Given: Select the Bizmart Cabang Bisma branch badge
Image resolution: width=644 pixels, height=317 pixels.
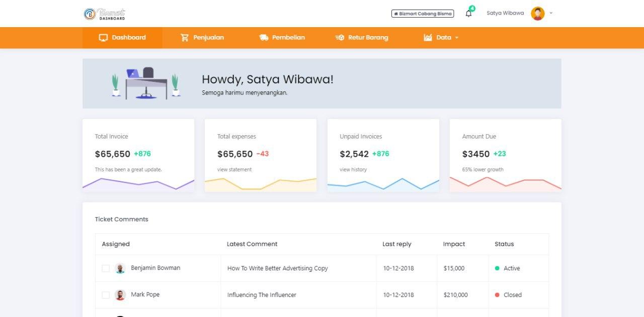Looking at the screenshot, I should (423, 14).
